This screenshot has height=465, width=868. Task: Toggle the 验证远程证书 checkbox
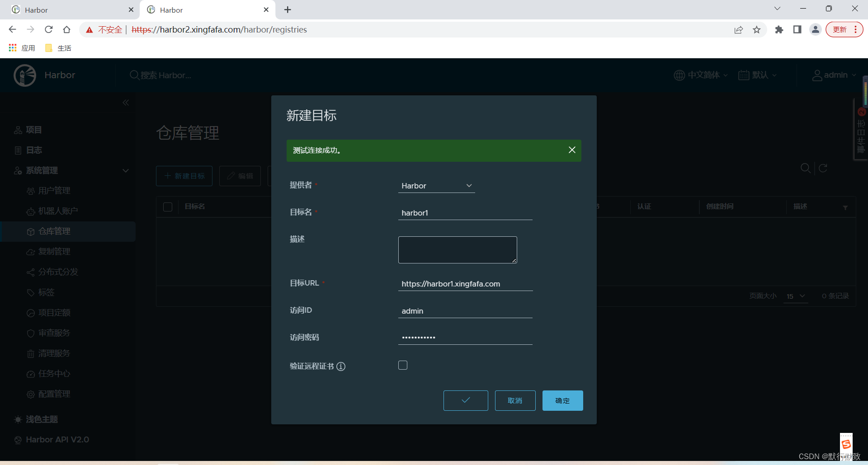[x=403, y=365]
